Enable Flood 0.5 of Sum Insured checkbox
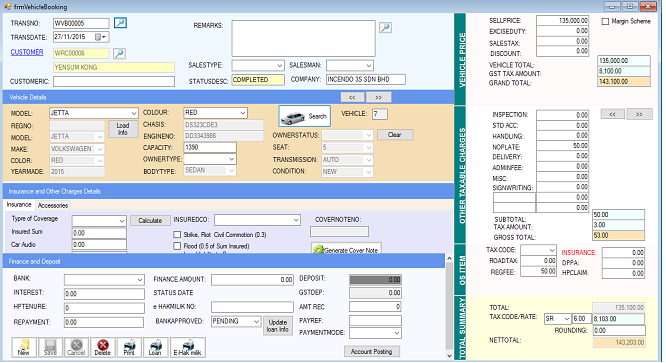Image resolution: width=666 pixels, height=363 pixels. [177, 246]
